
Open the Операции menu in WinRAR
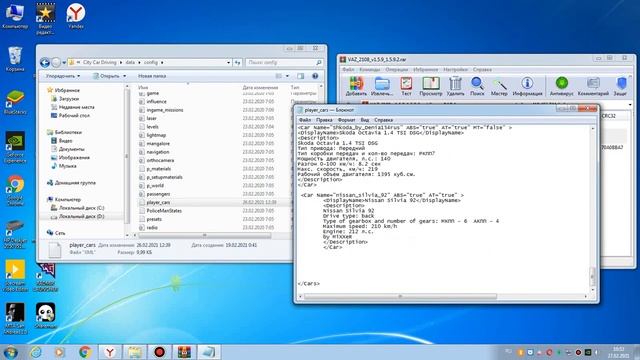pos(397,69)
